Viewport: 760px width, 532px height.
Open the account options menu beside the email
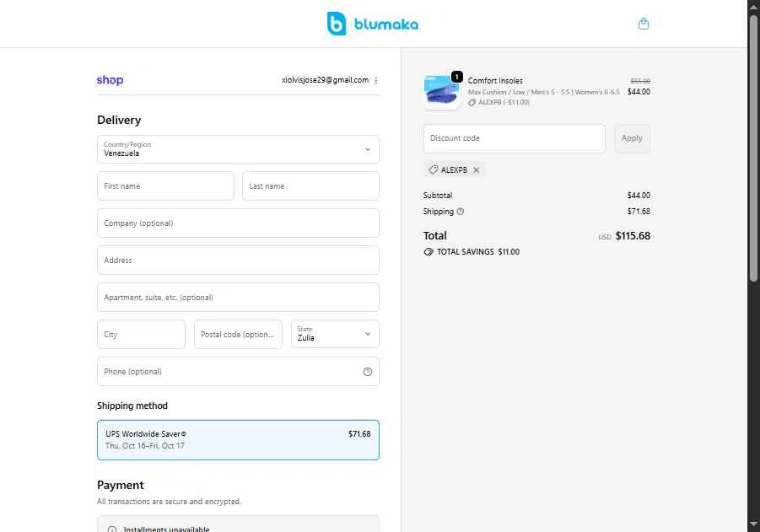coord(376,80)
